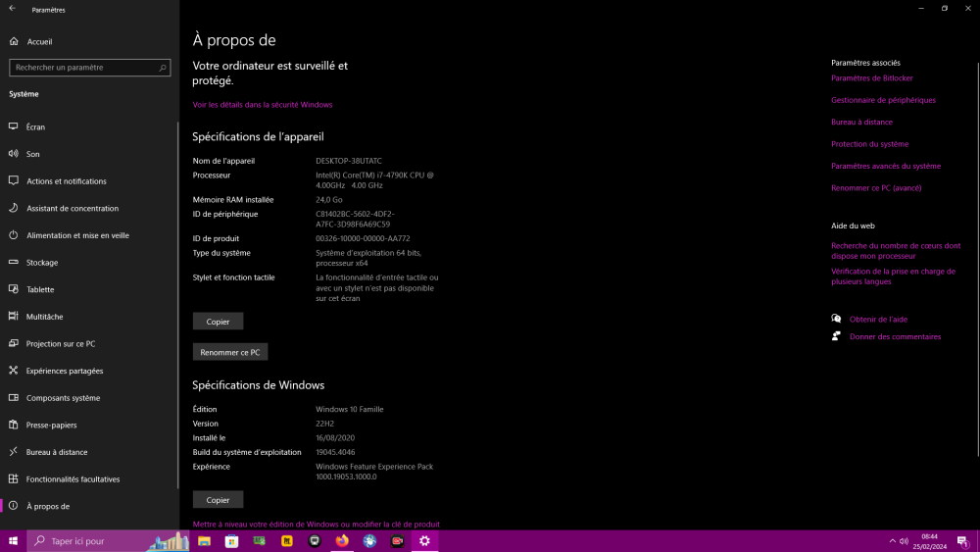Open Vérification de la prise en charge link
980x552 pixels.
(x=893, y=276)
